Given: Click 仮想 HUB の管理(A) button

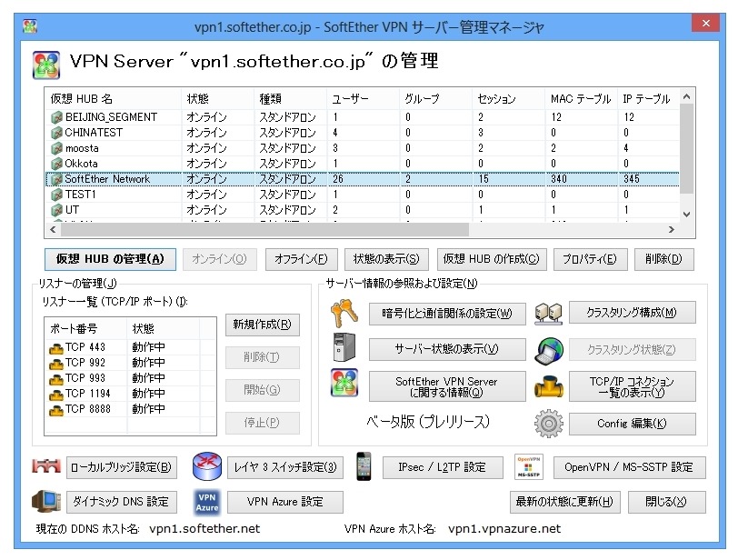Looking at the screenshot, I should (x=110, y=259).
